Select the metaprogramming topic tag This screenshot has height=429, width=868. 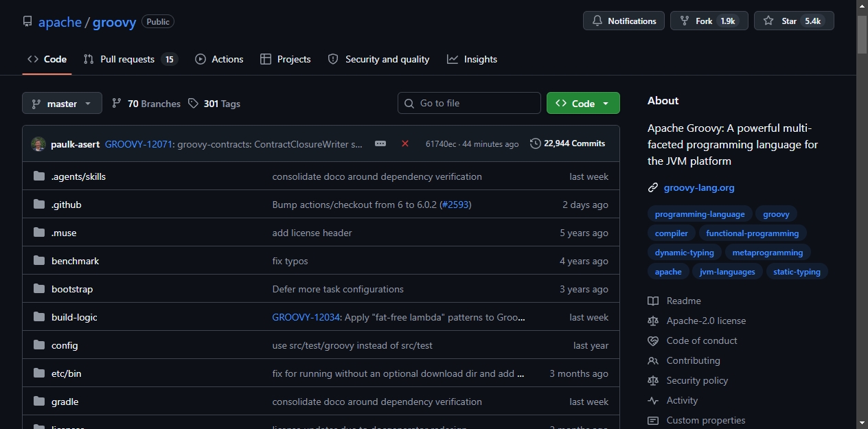pyautogui.click(x=767, y=253)
